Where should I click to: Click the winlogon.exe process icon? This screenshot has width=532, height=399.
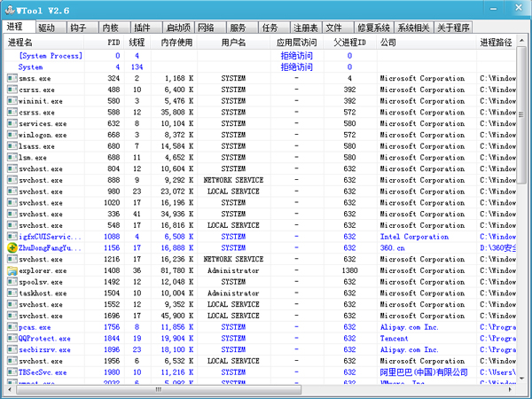coord(12,135)
